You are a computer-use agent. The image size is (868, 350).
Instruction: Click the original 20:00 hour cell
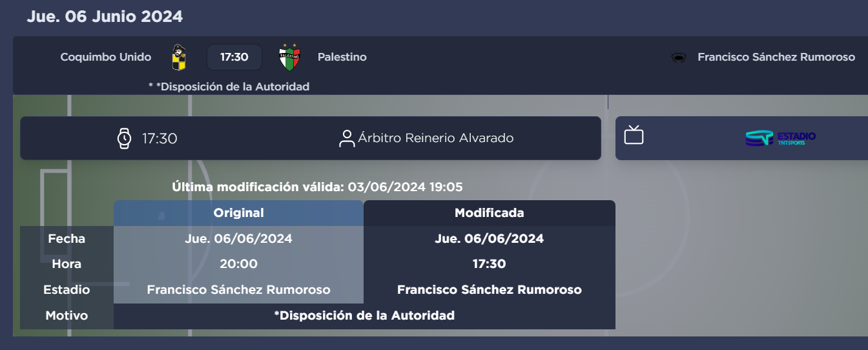coord(238,264)
